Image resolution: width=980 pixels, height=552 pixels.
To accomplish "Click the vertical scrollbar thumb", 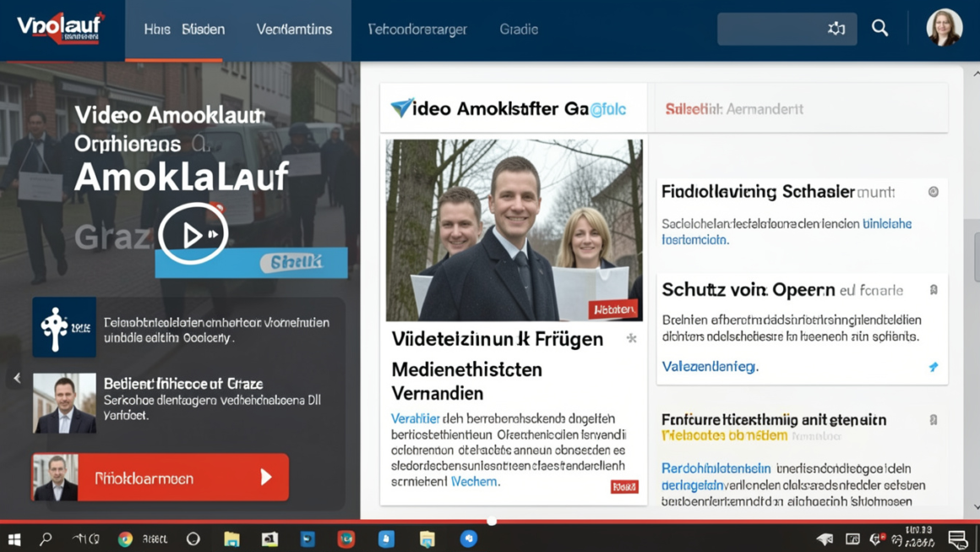I will 977,257.
